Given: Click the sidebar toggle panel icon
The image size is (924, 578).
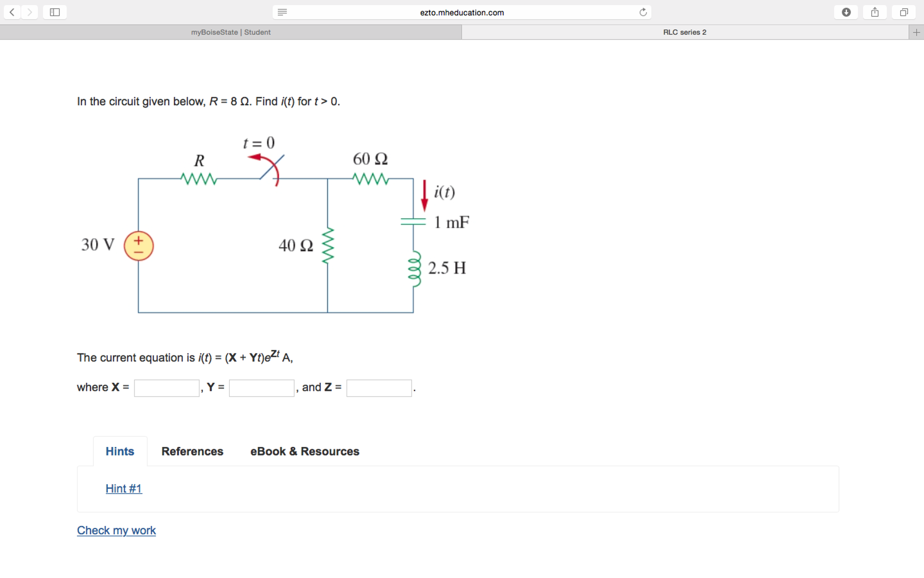Looking at the screenshot, I should [55, 11].
